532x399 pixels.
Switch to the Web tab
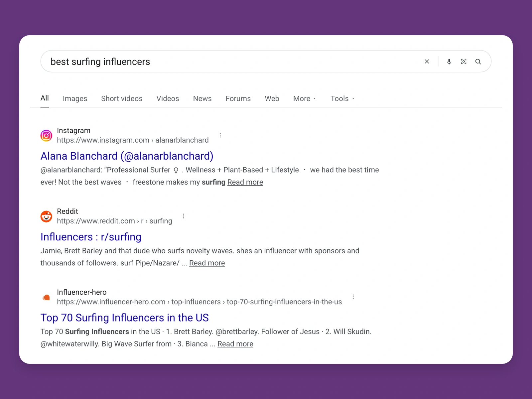(272, 98)
